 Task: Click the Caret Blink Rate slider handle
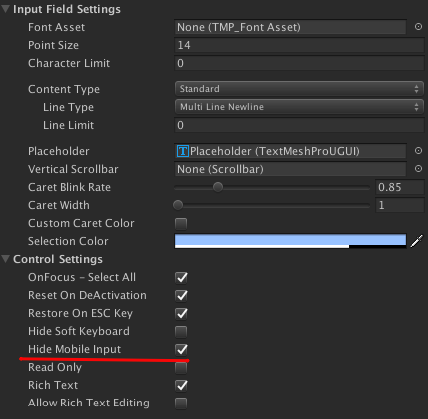click(218, 187)
